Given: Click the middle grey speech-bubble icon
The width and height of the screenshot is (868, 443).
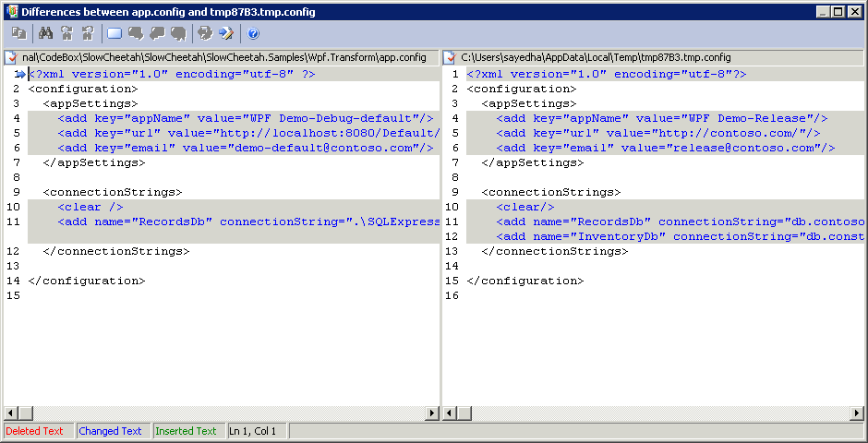Looking at the screenshot, I should (157, 34).
